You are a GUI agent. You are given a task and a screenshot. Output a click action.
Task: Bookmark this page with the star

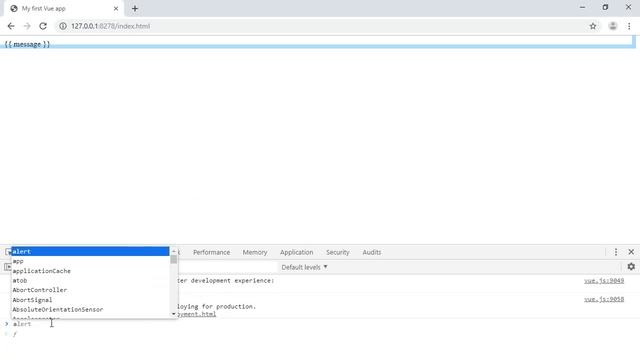tap(593, 26)
